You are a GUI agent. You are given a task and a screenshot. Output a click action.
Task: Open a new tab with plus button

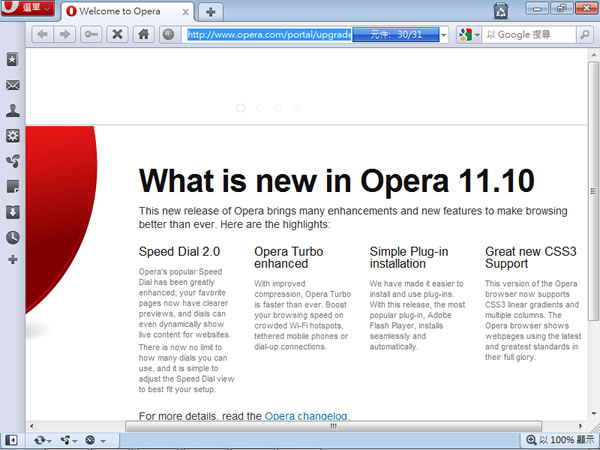click(210, 12)
